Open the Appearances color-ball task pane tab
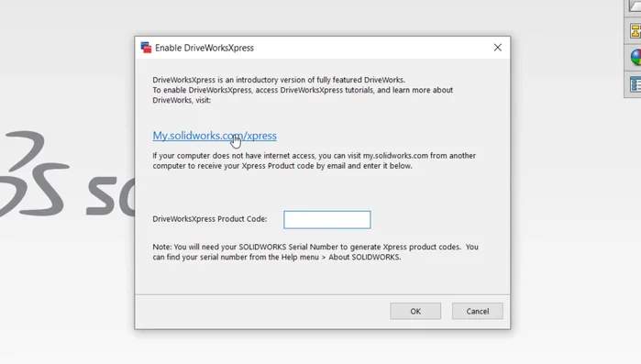 tap(635, 57)
